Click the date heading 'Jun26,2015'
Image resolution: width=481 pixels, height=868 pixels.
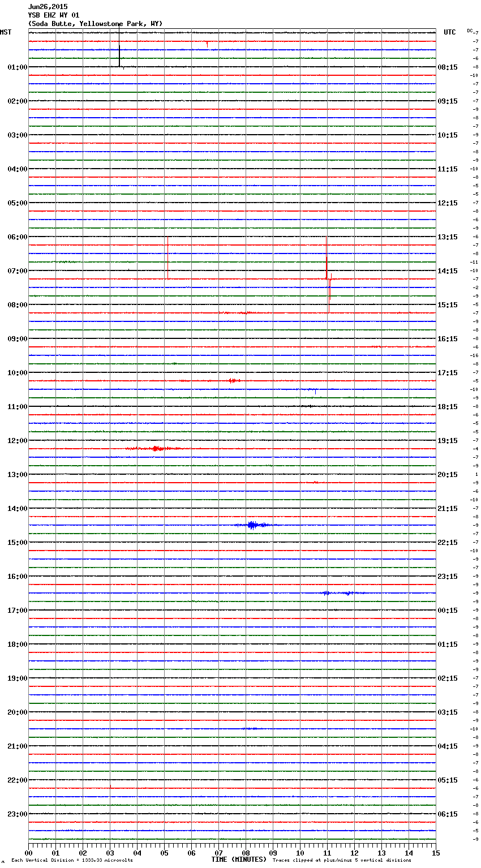tap(48, 7)
